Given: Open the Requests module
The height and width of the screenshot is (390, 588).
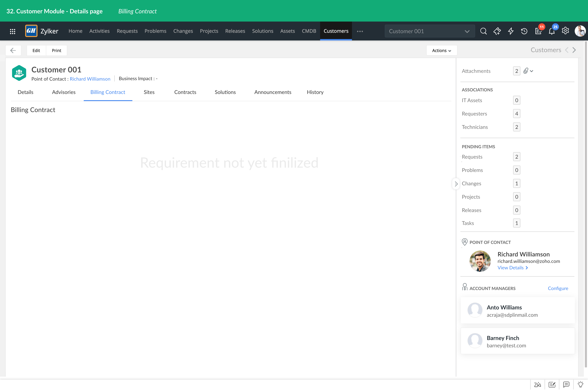Looking at the screenshot, I should [127, 31].
